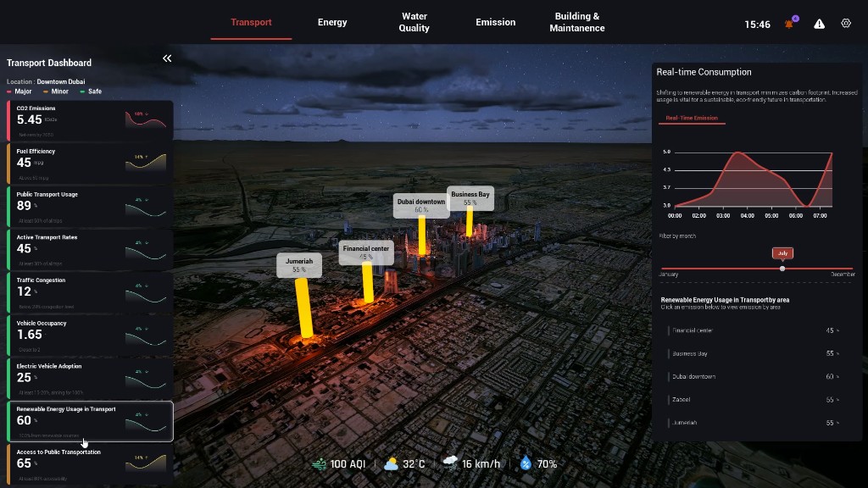Open the Fuel Efficiency metric card
The image size is (868, 488).
pyautogui.click(x=90, y=164)
